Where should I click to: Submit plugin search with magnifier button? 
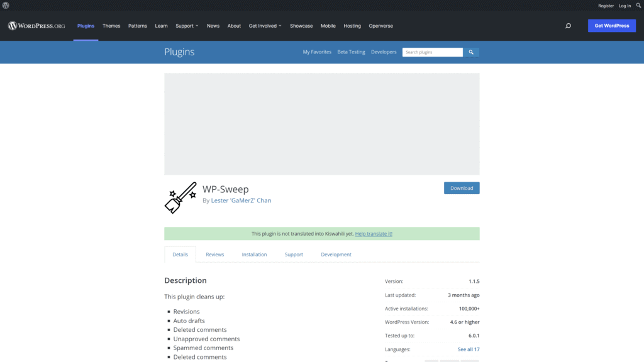(x=471, y=52)
